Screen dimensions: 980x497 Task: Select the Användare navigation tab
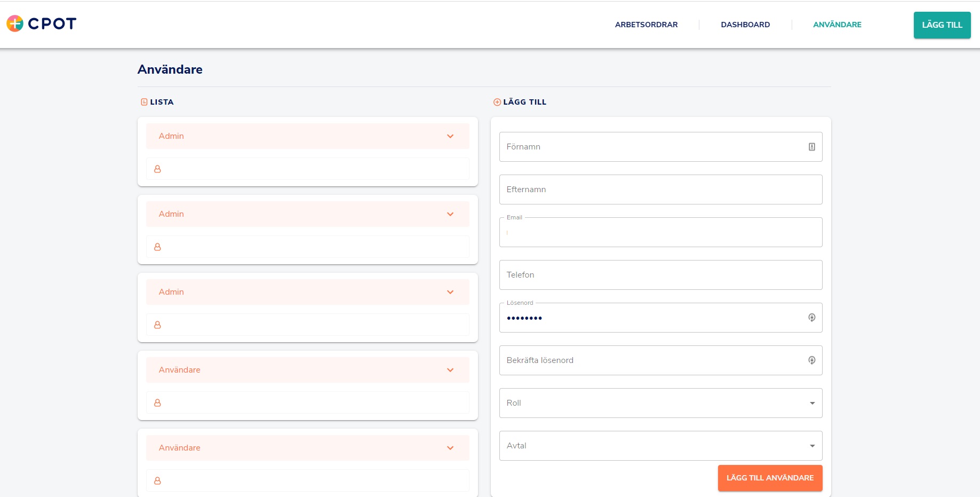click(x=836, y=25)
